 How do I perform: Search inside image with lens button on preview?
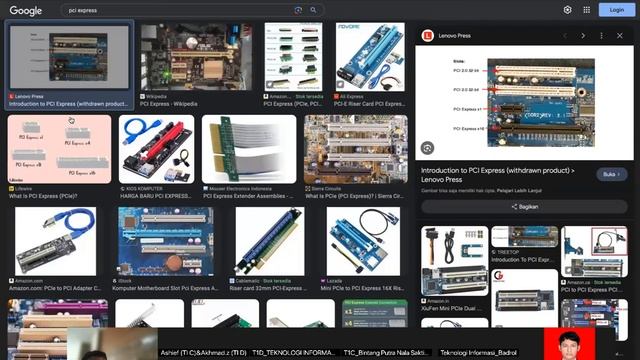(427, 148)
